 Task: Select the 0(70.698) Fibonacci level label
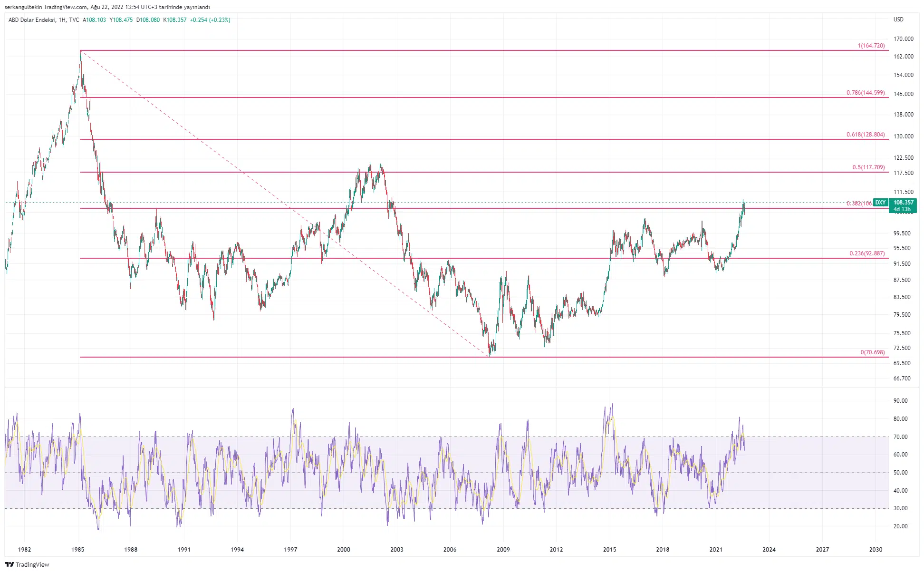tap(872, 352)
